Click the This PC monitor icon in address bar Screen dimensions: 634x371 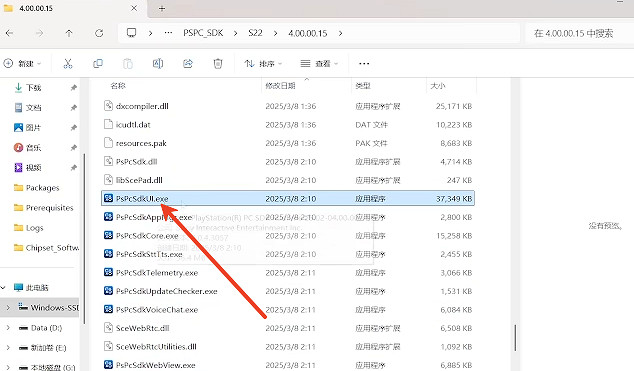click(x=131, y=33)
